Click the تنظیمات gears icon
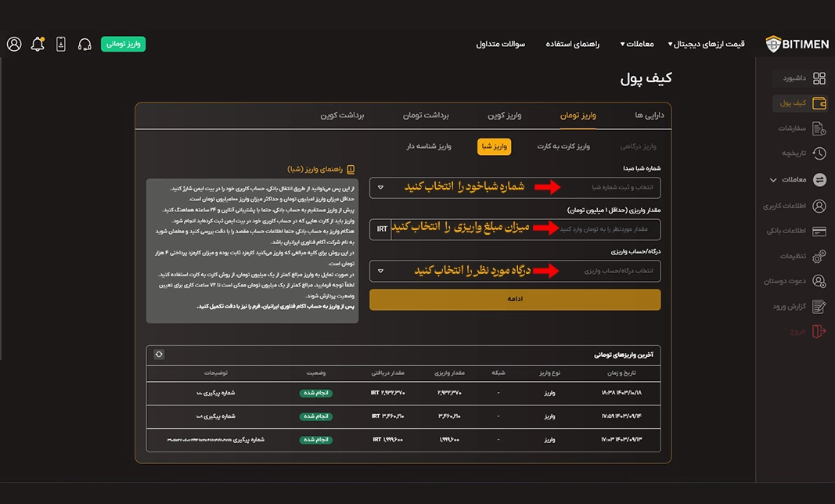835x504 pixels. pos(819,256)
